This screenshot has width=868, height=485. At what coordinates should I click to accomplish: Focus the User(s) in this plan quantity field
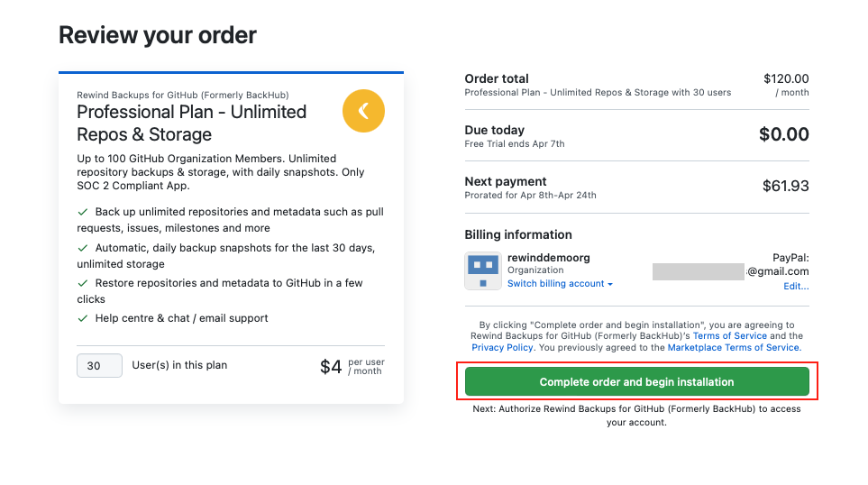(x=99, y=366)
